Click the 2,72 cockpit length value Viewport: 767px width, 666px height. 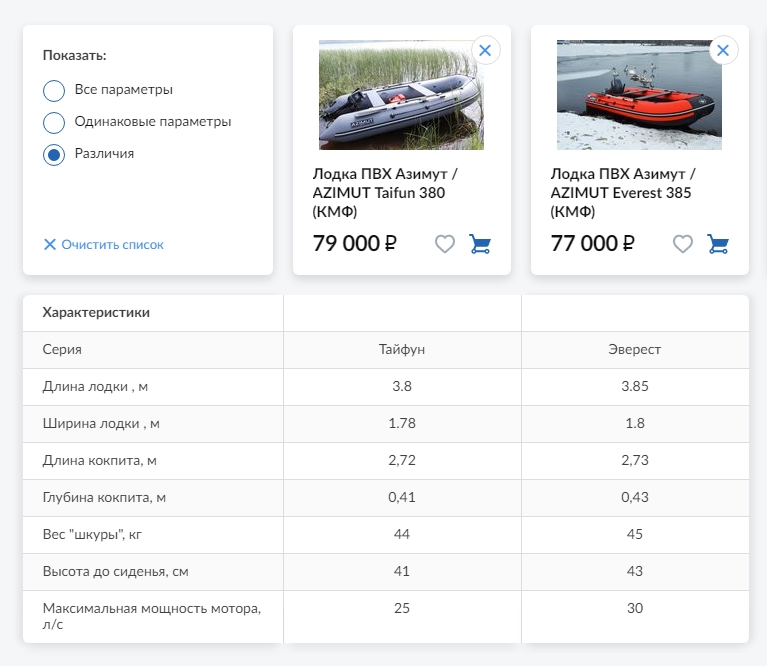(402, 461)
